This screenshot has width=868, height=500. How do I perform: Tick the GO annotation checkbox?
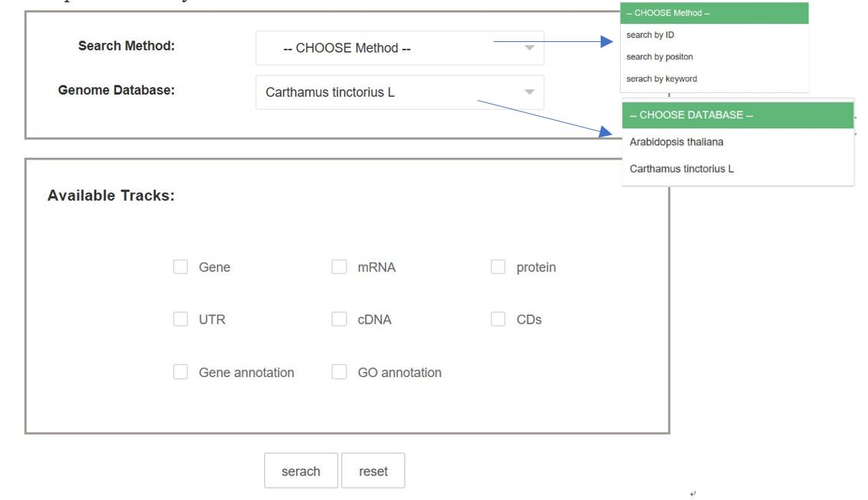(x=340, y=373)
